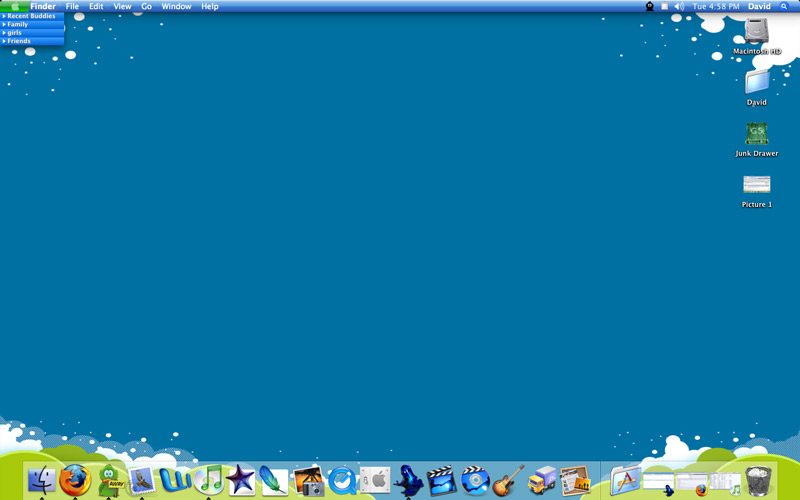Image resolution: width=800 pixels, height=500 pixels.
Task: Open the Window menu
Action: pos(176,6)
